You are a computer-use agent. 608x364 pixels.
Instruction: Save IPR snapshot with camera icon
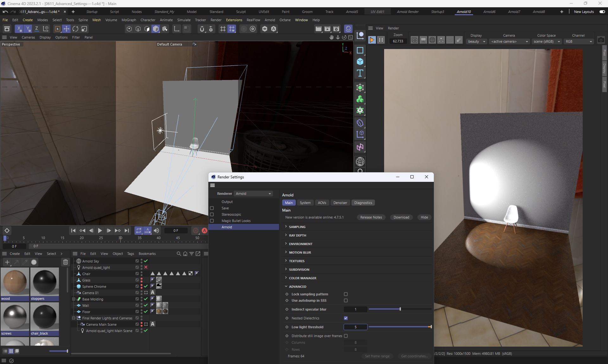coord(601,40)
